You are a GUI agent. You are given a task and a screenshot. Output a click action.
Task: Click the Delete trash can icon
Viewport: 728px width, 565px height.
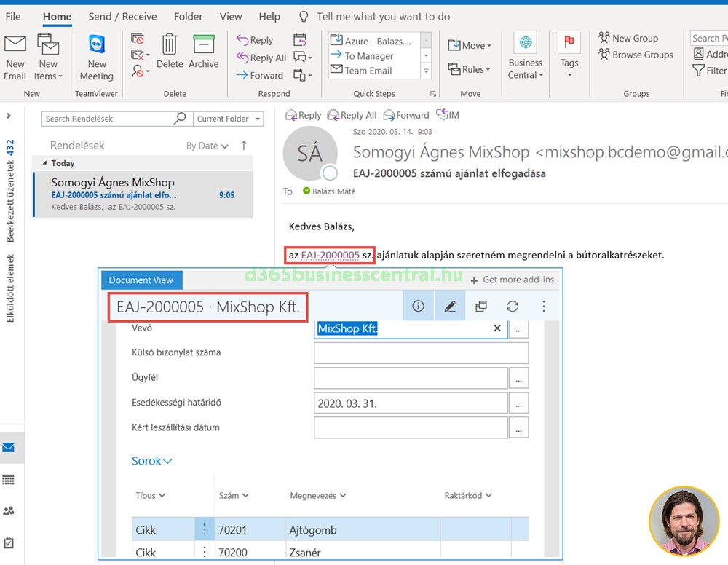click(x=170, y=51)
